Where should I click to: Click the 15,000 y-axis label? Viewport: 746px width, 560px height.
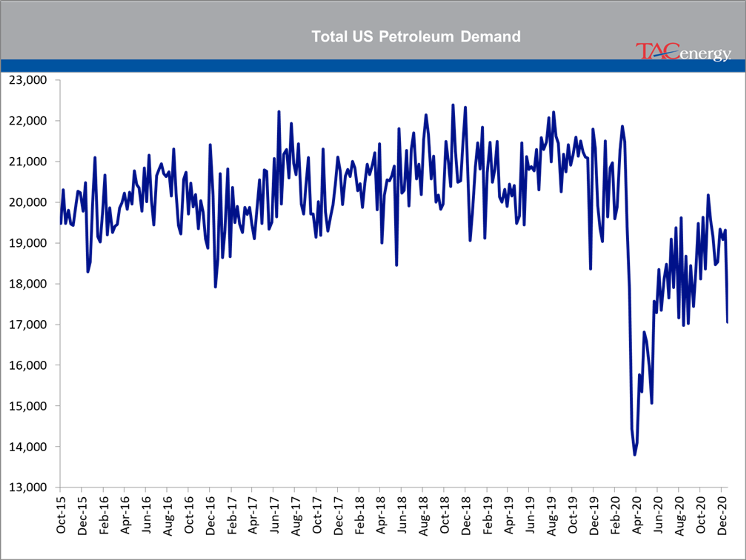pyautogui.click(x=28, y=406)
